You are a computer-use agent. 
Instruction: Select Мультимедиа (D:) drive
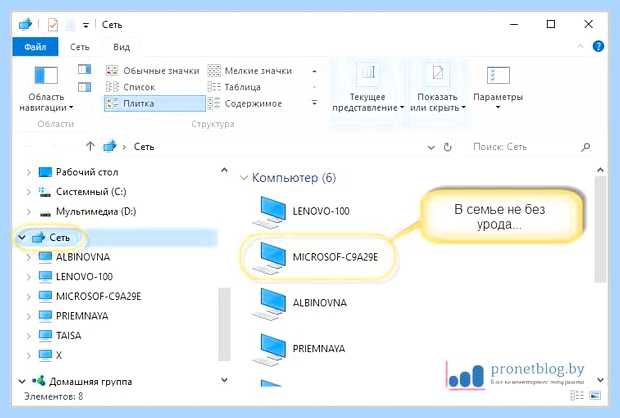(x=96, y=212)
